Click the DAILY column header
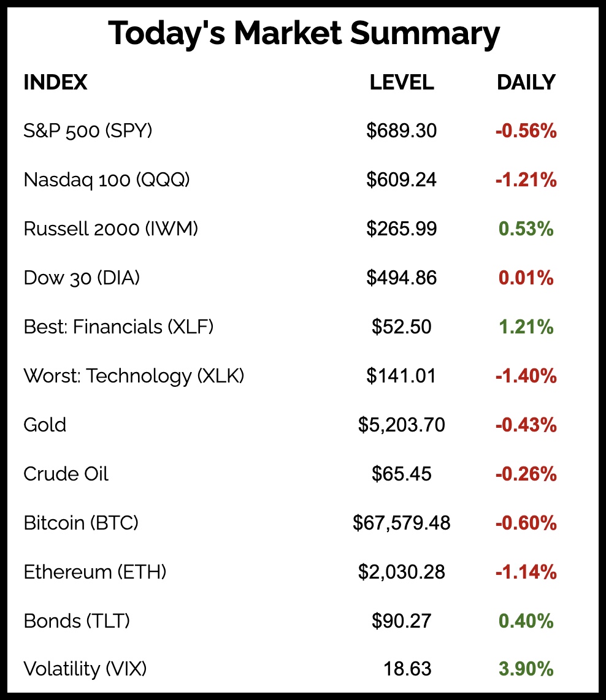 pyautogui.click(x=526, y=82)
